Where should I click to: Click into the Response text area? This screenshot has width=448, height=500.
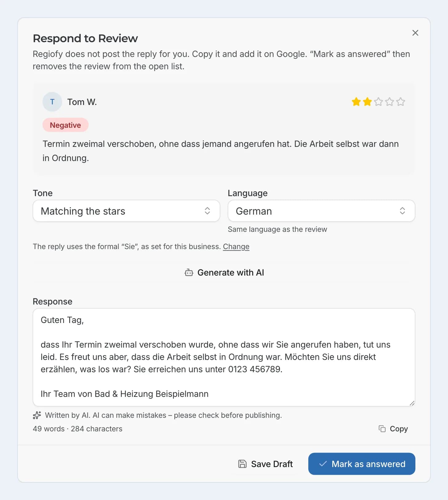224,357
